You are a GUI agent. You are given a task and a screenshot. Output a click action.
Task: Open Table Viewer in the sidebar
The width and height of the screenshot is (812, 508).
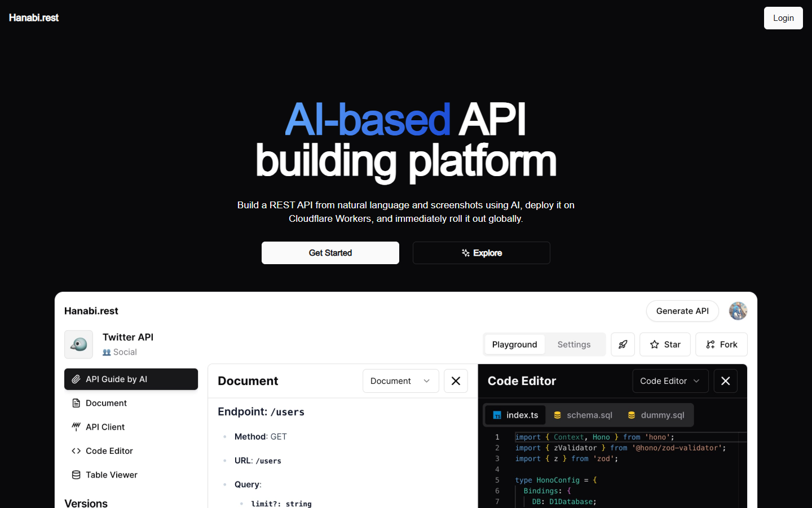tap(131, 475)
